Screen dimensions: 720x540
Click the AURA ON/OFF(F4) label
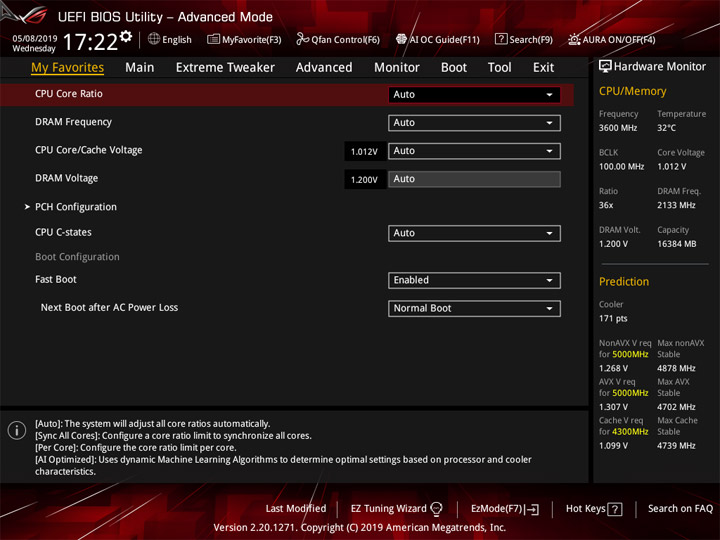pyautogui.click(x=619, y=40)
